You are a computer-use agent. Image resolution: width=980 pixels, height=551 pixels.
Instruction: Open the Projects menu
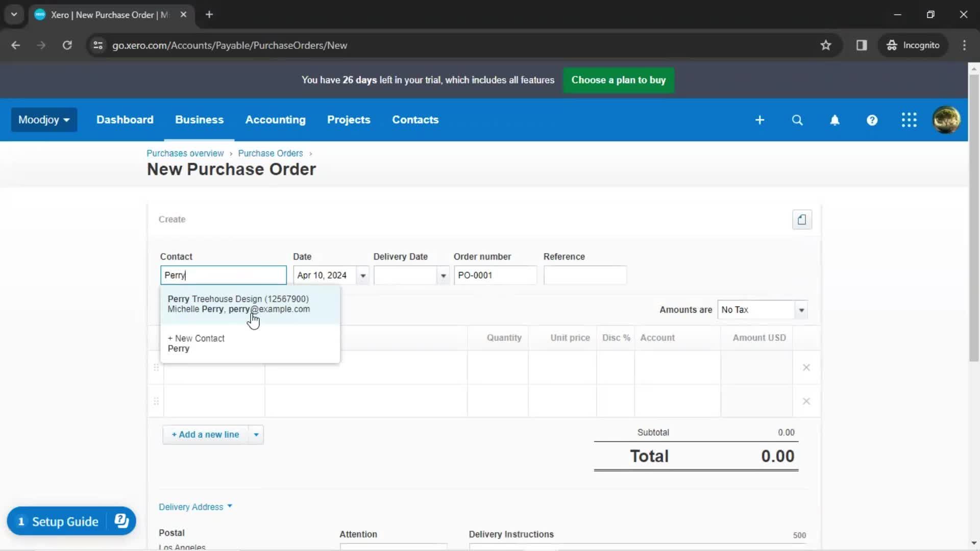coord(349,120)
